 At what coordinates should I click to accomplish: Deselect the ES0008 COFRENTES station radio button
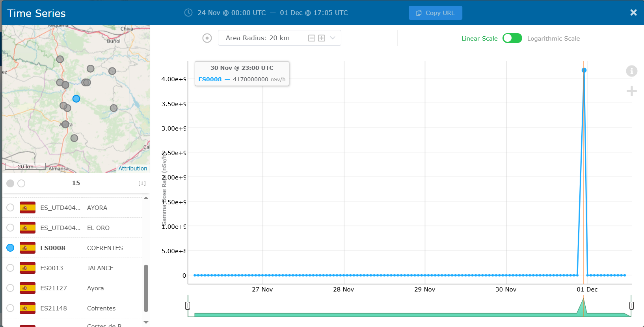[10, 248]
